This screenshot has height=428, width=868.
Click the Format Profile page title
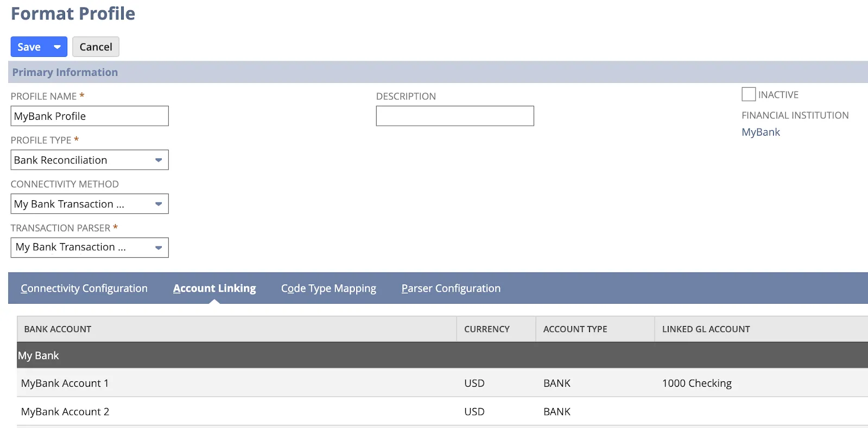(73, 14)
